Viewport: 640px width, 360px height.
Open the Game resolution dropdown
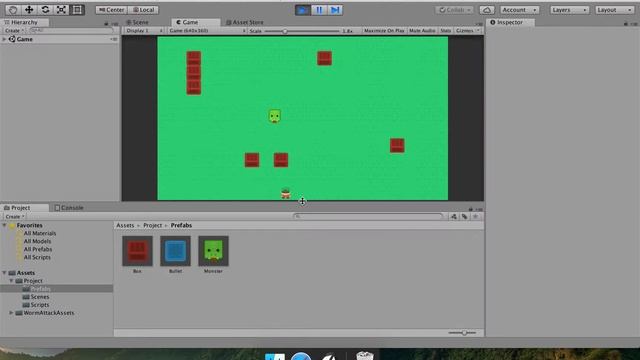(207, 31)
